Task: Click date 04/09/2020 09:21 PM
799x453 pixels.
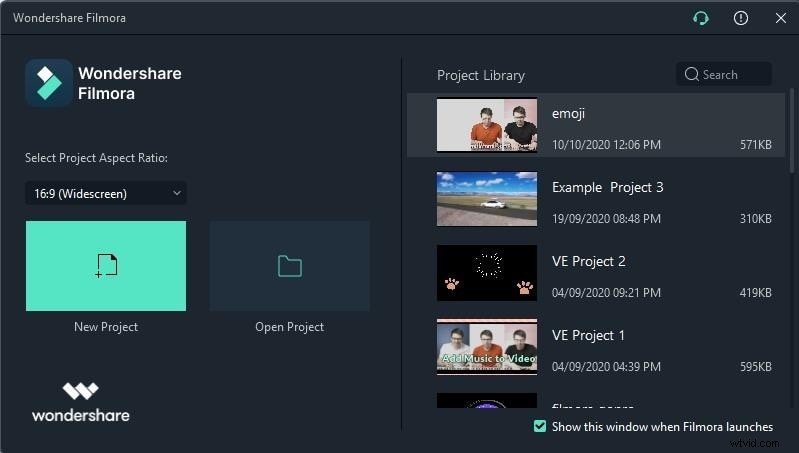Action: pyautogui.click(x=606, y=292)
